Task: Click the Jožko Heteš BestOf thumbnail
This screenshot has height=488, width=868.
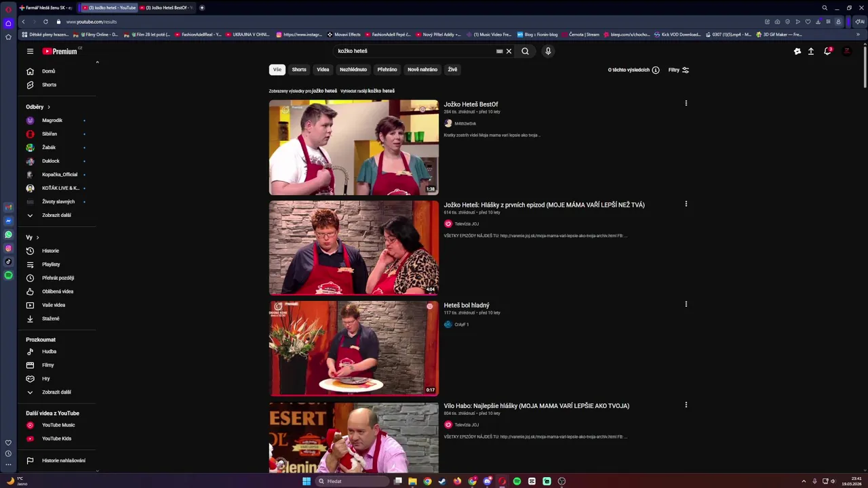Action: [x=353, y=148]
